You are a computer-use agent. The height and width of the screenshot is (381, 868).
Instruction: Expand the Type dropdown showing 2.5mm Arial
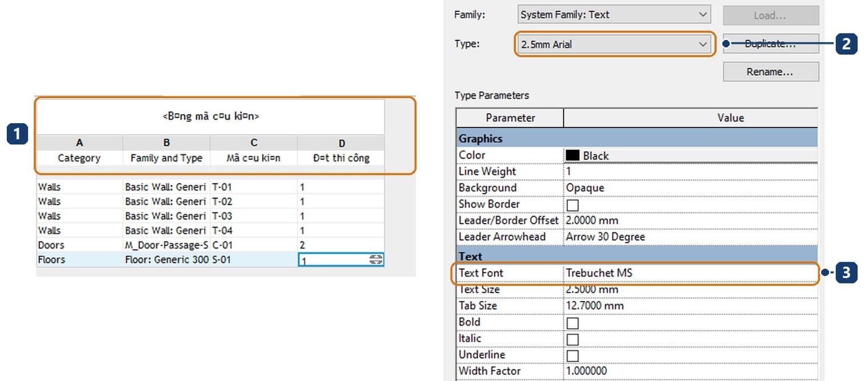pyautogui.click(x=614, y=44)
